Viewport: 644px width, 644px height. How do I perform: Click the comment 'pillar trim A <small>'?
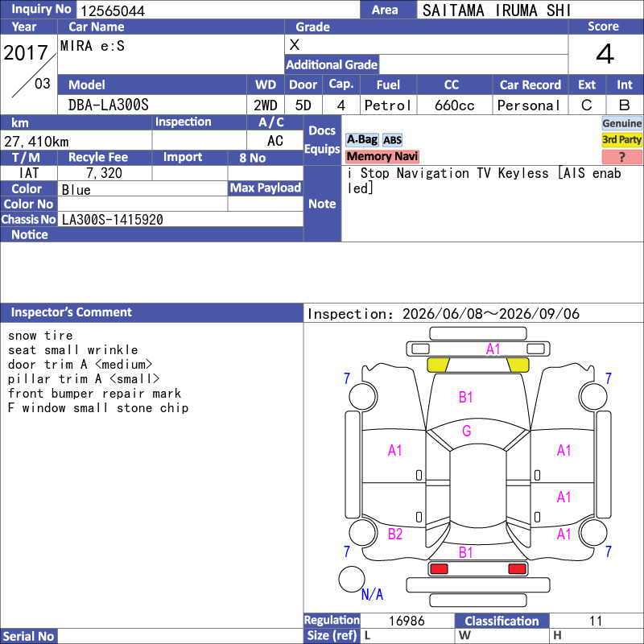pyautogui.click(x=84, y=378)
